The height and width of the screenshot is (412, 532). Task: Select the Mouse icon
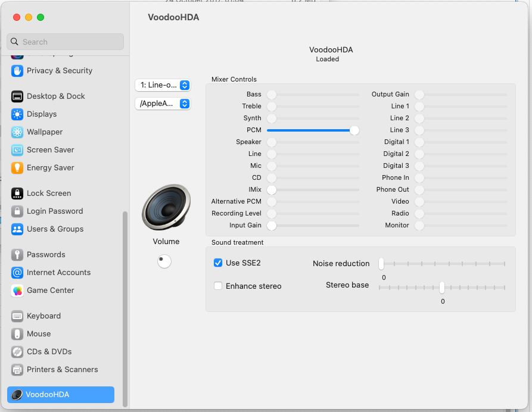coord(17,334)
